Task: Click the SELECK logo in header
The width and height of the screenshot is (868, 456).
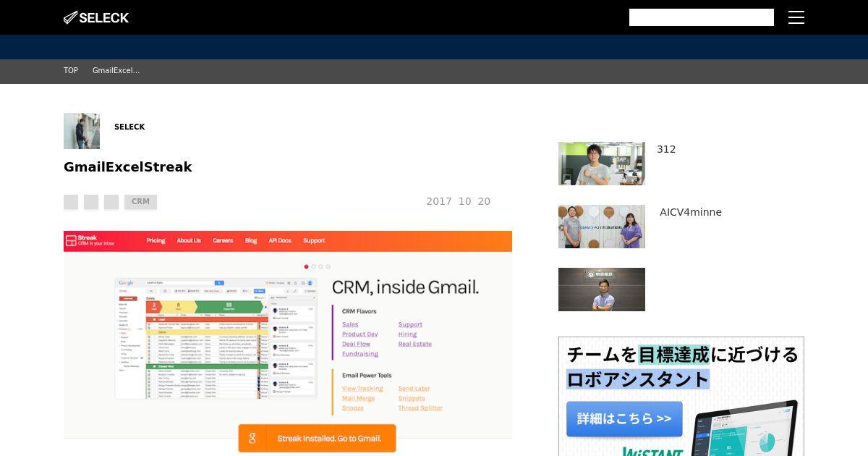Action: [x=96, y=17]
